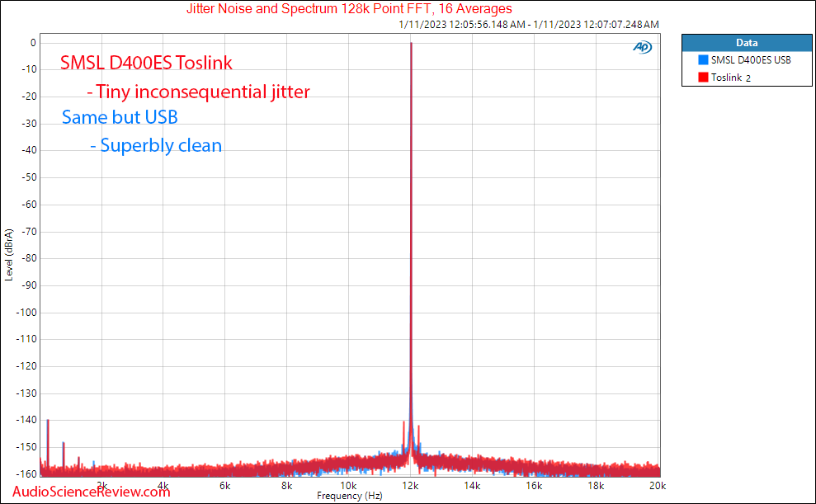Viewport: 816px width, 504px height.
Task: Click the '-120' level tick label
Action: pos(26,366)
